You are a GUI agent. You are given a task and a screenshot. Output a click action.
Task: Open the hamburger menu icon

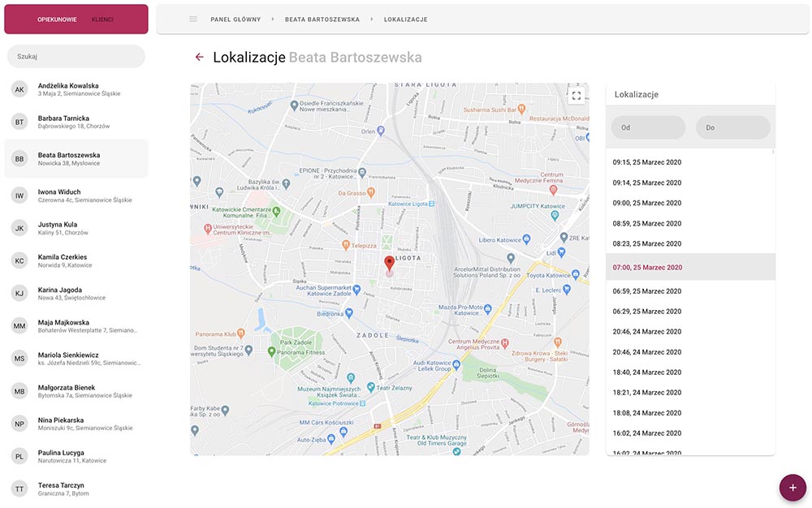193,19
